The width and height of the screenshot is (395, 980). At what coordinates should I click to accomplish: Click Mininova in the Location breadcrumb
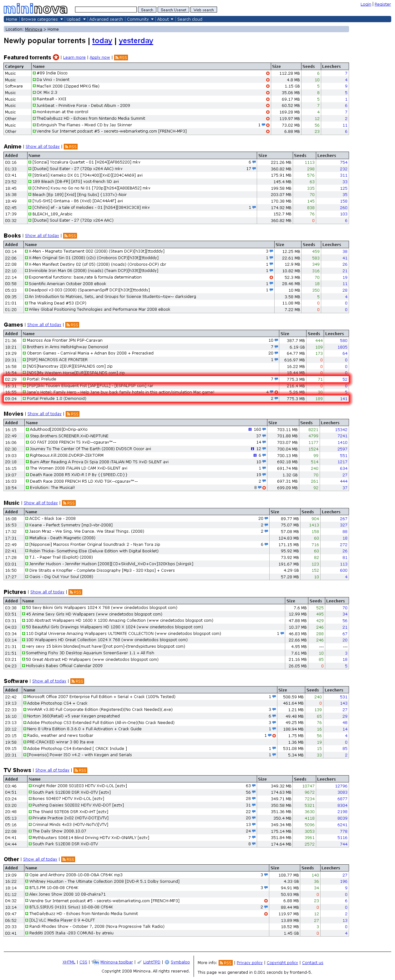coord(33,29)
